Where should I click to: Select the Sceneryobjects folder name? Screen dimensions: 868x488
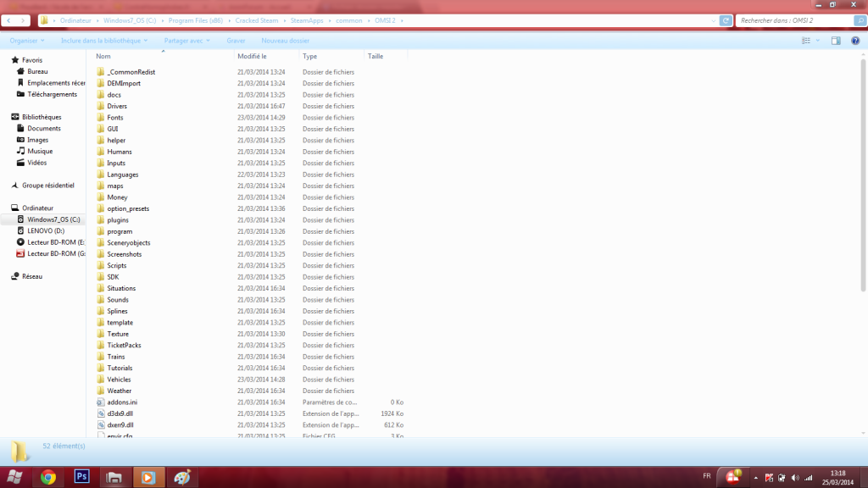pos(129,243)
